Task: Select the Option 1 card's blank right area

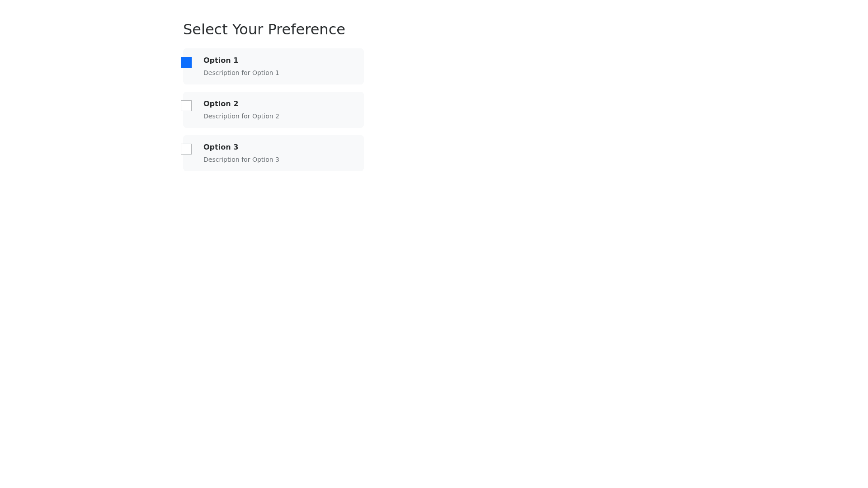Action: pyautogui.click(x=325, y=66)
